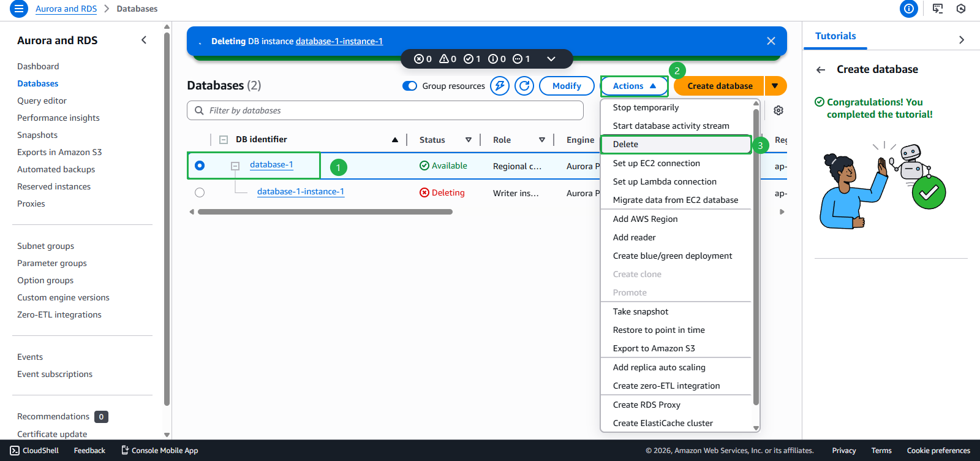
Task: Dismiss the deleting notification banner
Action: pos(771,41)
